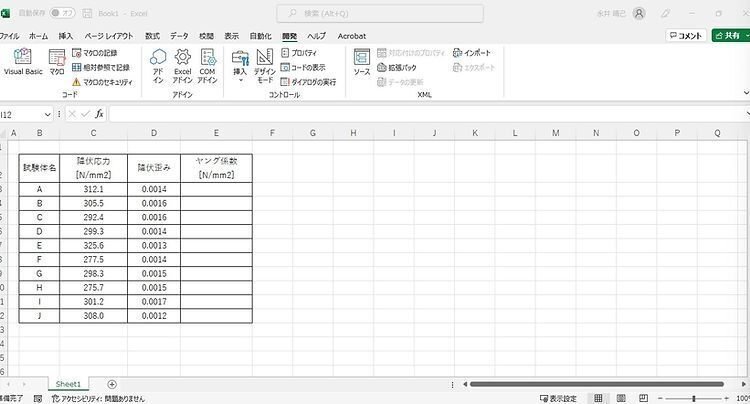Click XML インポート import
The height and width of the screenshot is (404, 750).
472,53
